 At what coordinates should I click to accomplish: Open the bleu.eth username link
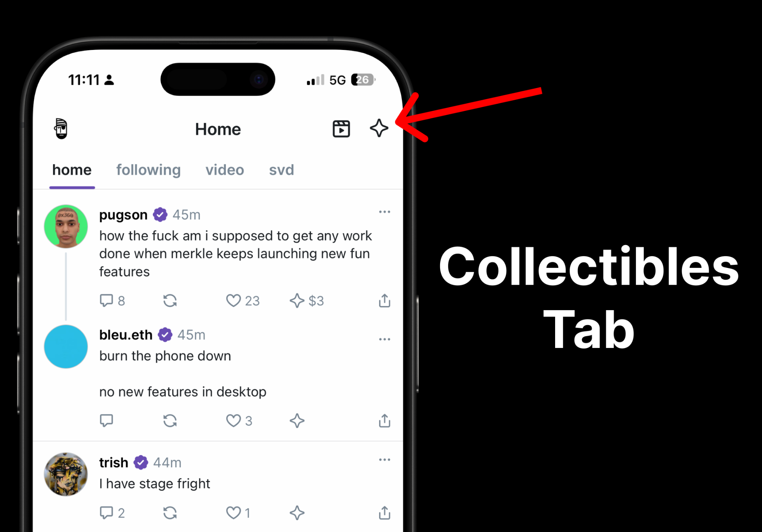click(126, 335)
